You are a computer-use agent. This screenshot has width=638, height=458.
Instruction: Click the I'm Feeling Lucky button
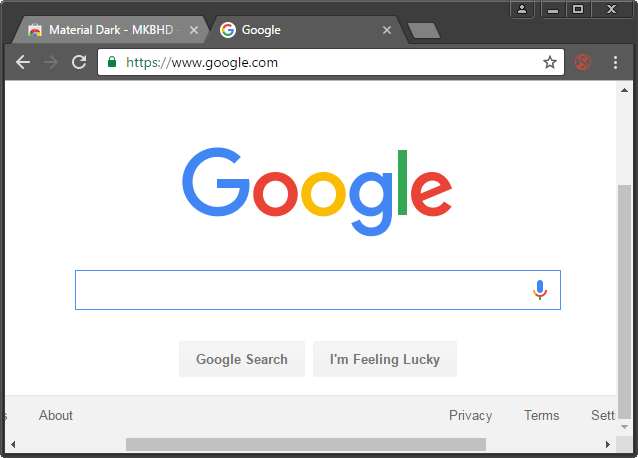point(385,359)
